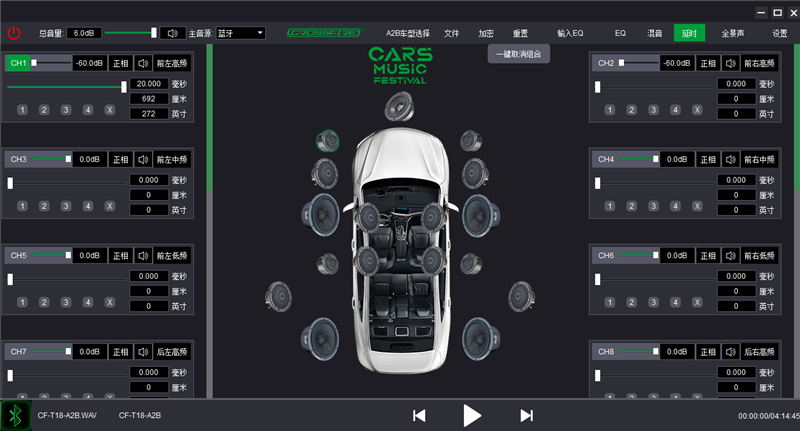Select group 3 button under CH3

click(66, 206)
